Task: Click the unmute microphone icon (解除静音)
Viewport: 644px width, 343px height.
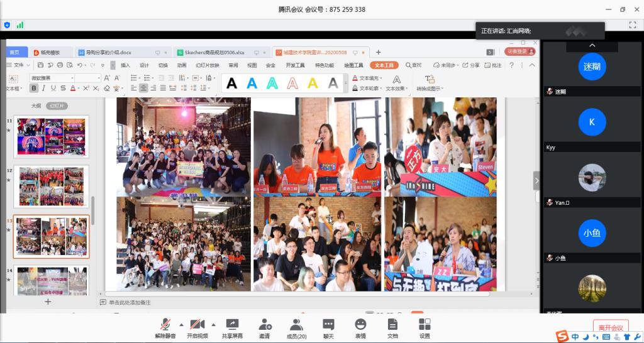Action: [x=165, y=325]
